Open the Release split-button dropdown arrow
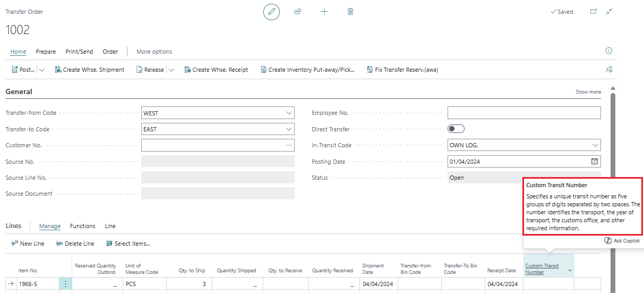This screenshot has height=293, width=644. 171,70
